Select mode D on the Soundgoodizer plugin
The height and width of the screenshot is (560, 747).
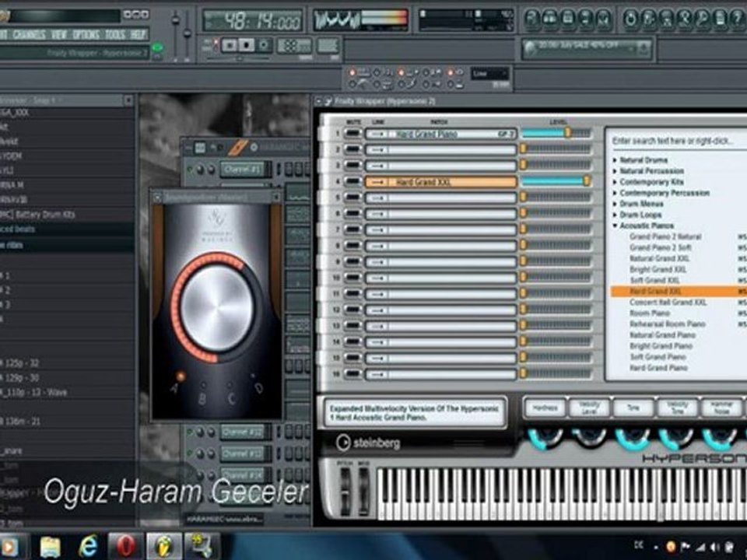point(252,376)
